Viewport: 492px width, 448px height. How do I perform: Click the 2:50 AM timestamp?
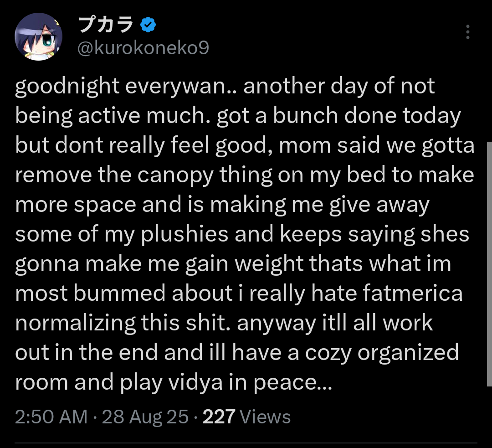51,417
